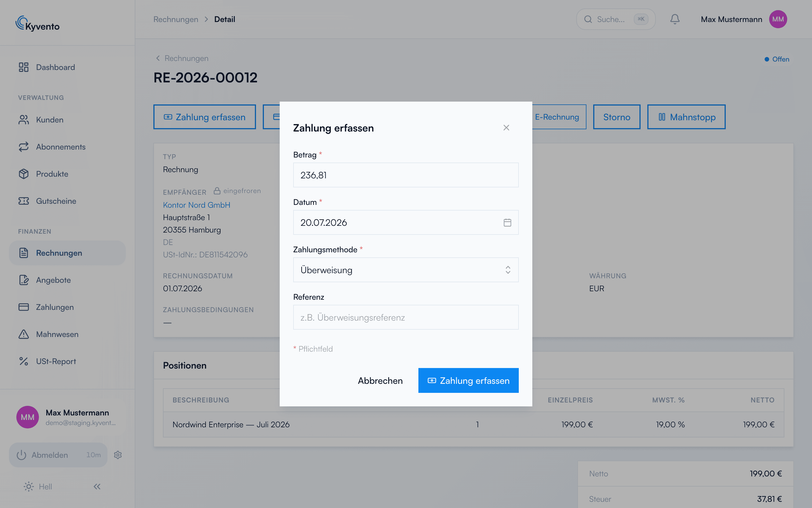
Task: Click the Kyvento logo
Action: point(37,23)
